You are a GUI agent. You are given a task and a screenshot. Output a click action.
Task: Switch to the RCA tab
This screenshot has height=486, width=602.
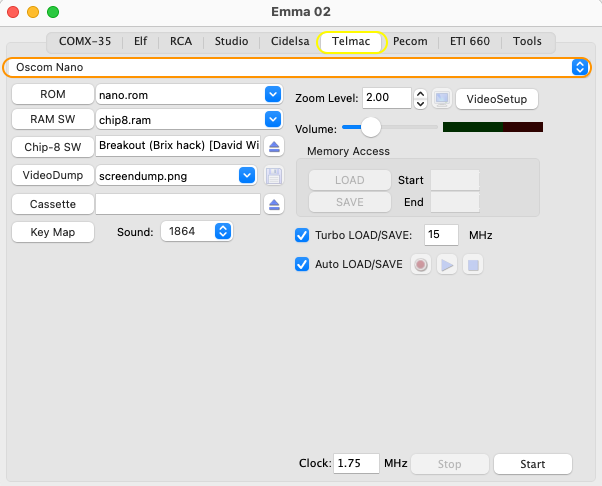[x=181, y=41]
